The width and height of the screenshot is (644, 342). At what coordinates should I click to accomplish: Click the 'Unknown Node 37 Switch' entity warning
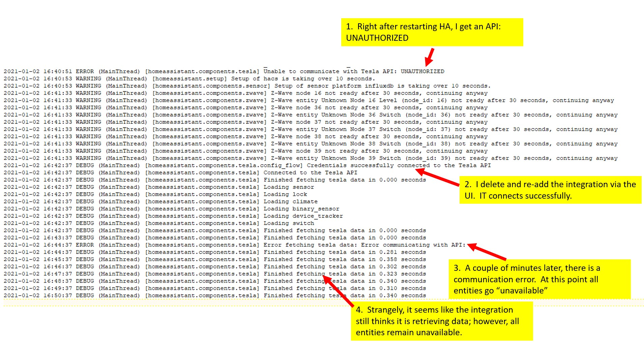pos(311,129)
